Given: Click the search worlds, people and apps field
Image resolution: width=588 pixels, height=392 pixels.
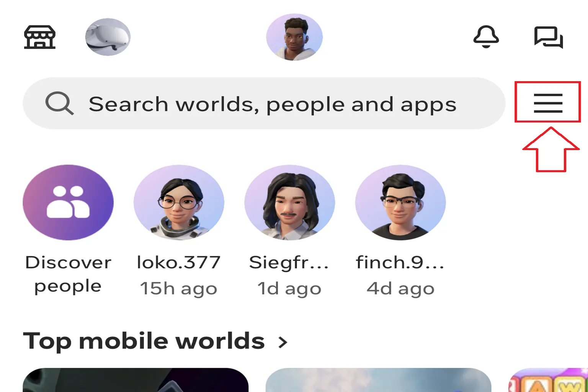Looking at the screenshot, I should pos(264,103).
